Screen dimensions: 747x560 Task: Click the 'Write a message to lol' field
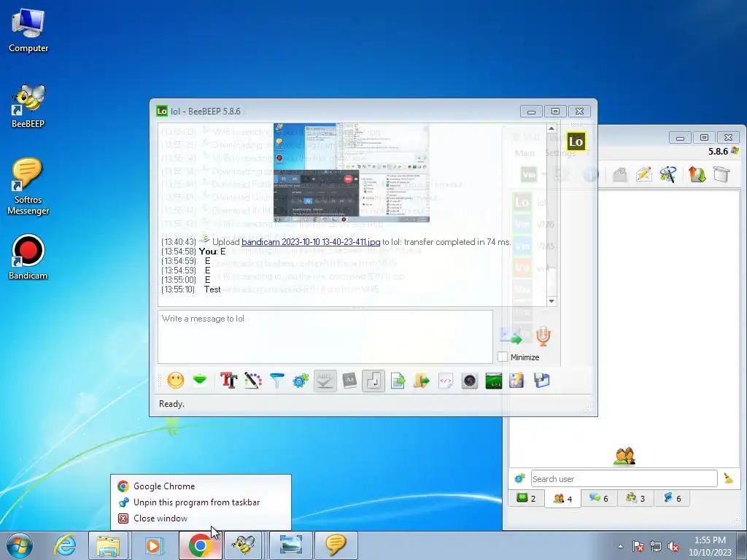(325, 337)
